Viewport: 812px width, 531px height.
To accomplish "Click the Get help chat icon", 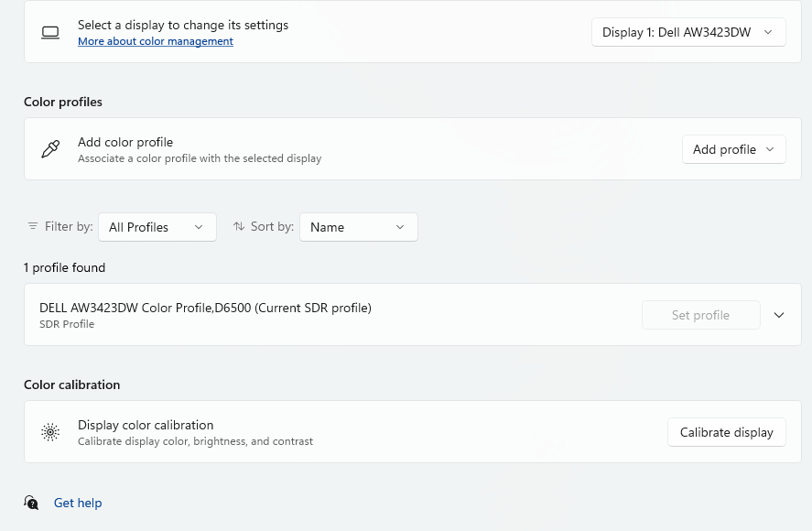I will click(31, 503).
